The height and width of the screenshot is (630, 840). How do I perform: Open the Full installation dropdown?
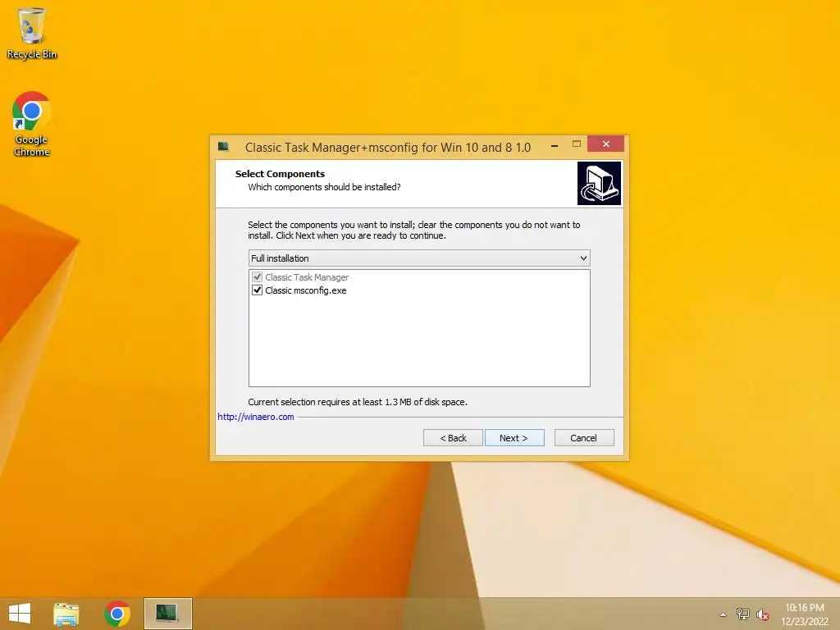click(x=419, y=258)
